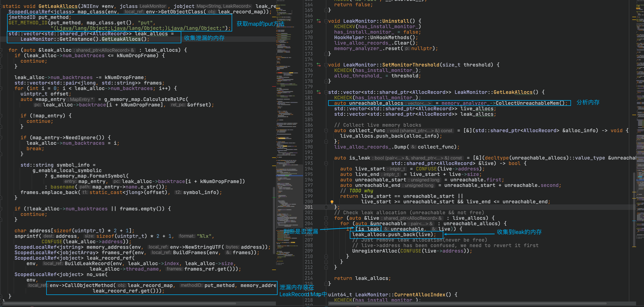Image resolution: width=644 pixels, height=307 pixels.
Task: Click the snprintf function call
Action: (x=27, y=236)
